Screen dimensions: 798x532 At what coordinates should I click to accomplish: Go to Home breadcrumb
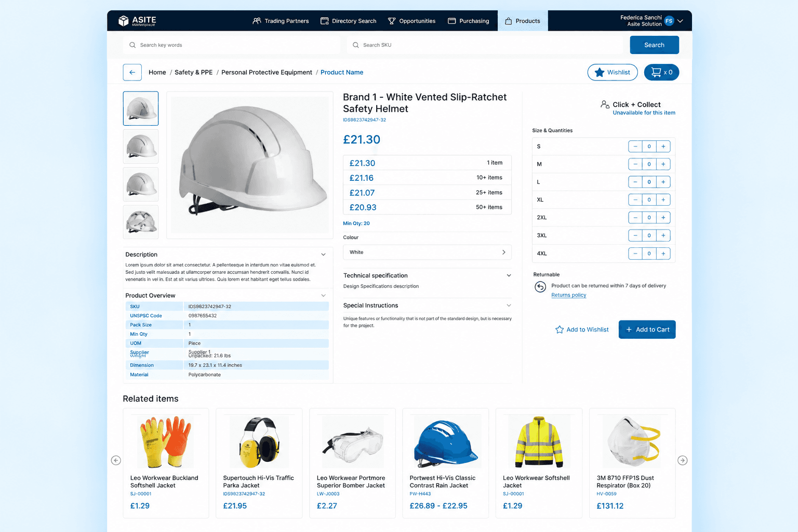tap(157, 72)
